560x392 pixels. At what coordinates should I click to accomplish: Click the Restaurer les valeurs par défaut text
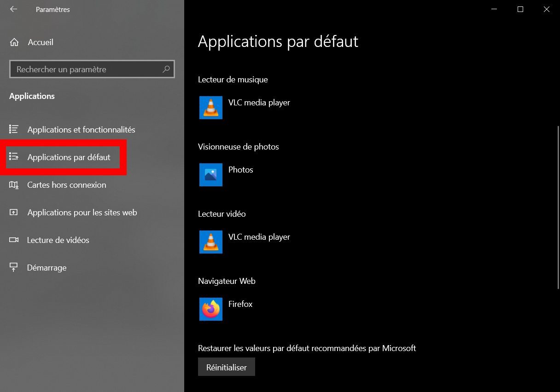[x=307, y=348]
